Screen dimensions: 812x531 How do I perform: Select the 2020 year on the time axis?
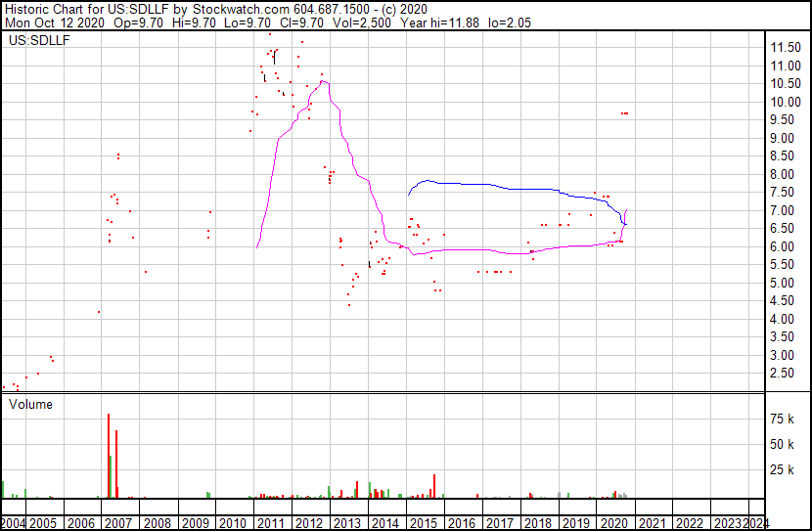coord(614,523)
